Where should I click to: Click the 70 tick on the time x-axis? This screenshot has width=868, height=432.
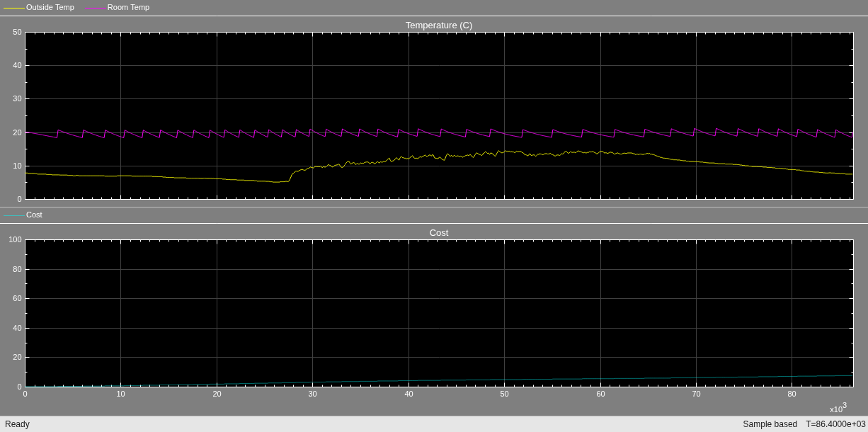point(696,394)
